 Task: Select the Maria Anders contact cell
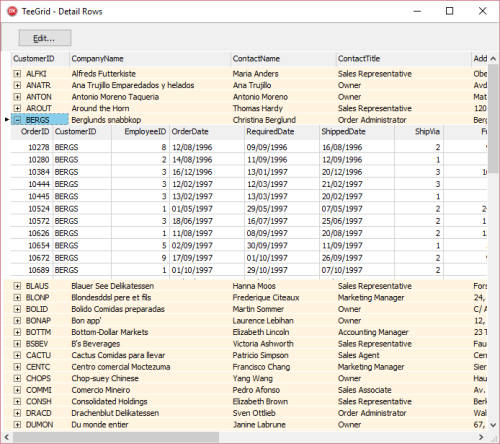click(x=255, y=74)
